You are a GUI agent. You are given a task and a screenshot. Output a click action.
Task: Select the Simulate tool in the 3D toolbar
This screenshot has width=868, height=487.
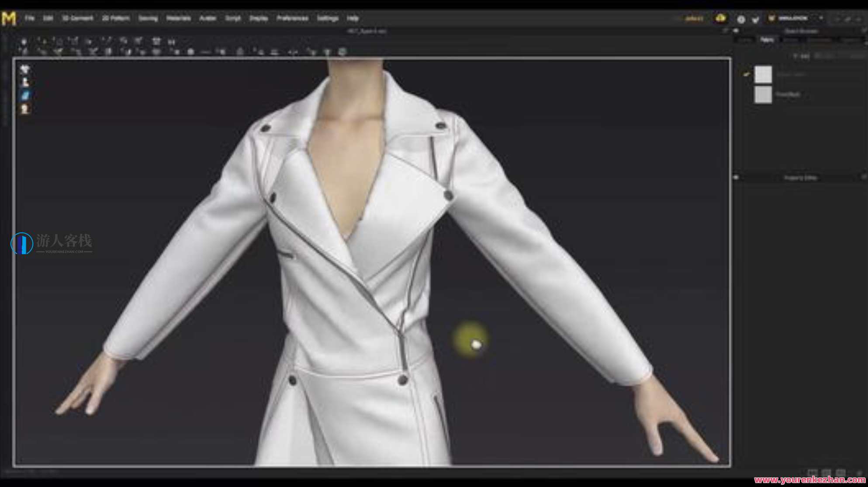(24, 41)
